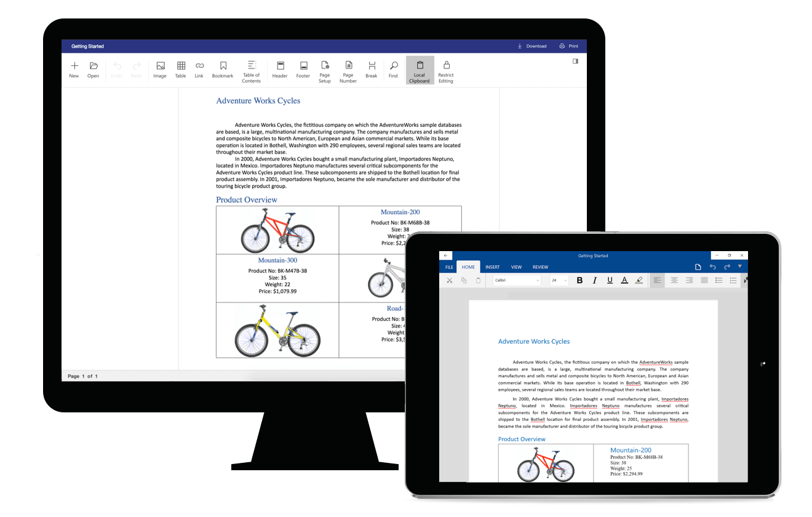
Task: Click the tablet Adventure Works Cycles heading
Action: pos(534,342)
